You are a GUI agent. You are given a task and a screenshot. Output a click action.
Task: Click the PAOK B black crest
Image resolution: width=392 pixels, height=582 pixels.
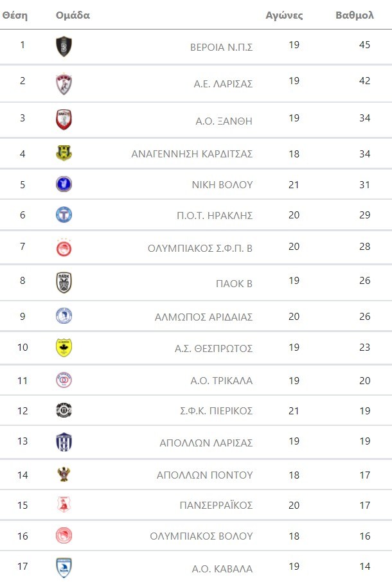64,283
